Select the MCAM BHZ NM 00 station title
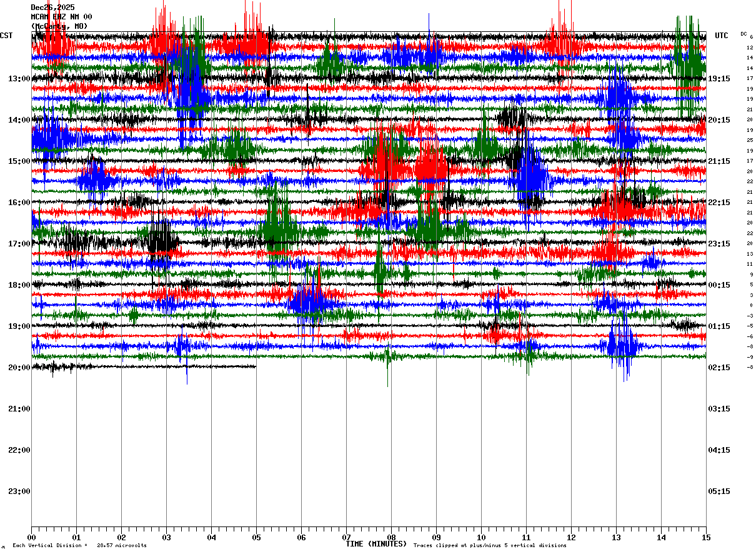 click(x=61, y=17)
